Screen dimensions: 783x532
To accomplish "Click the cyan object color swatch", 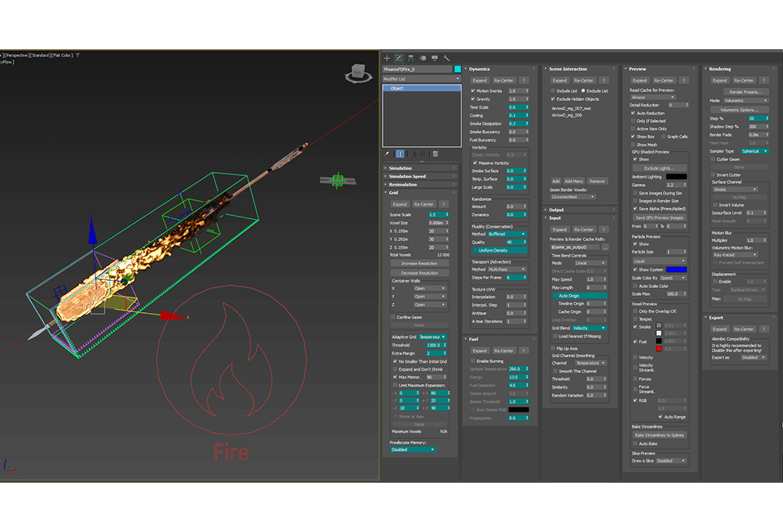I will (x=457, y=69).
